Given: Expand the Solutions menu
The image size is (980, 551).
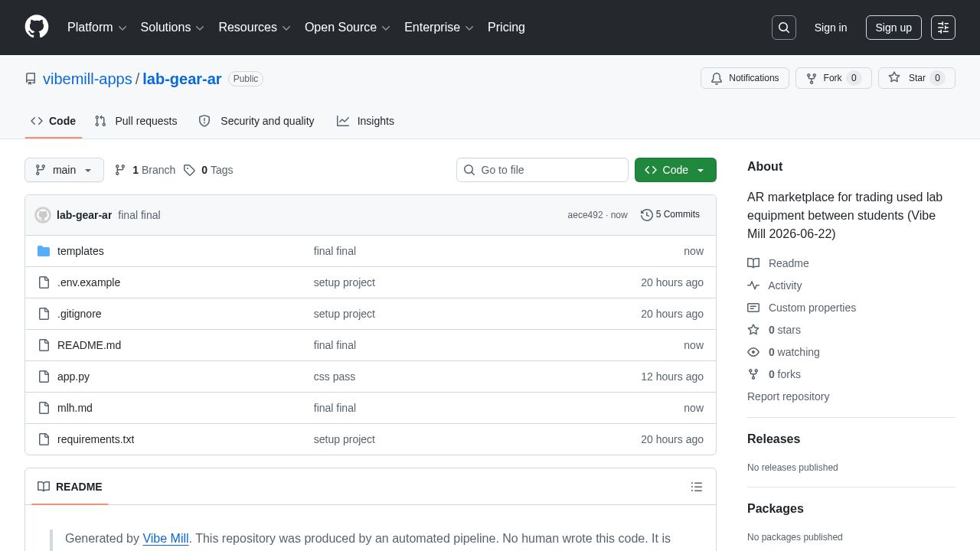Looking at the screenshot, I should coord(173,28).
